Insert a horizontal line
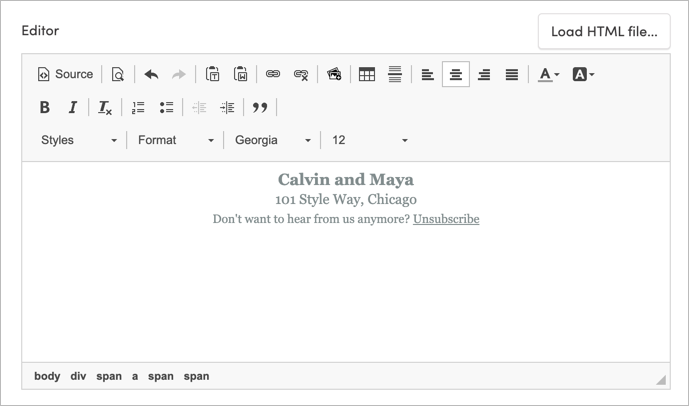 point(395,74)
